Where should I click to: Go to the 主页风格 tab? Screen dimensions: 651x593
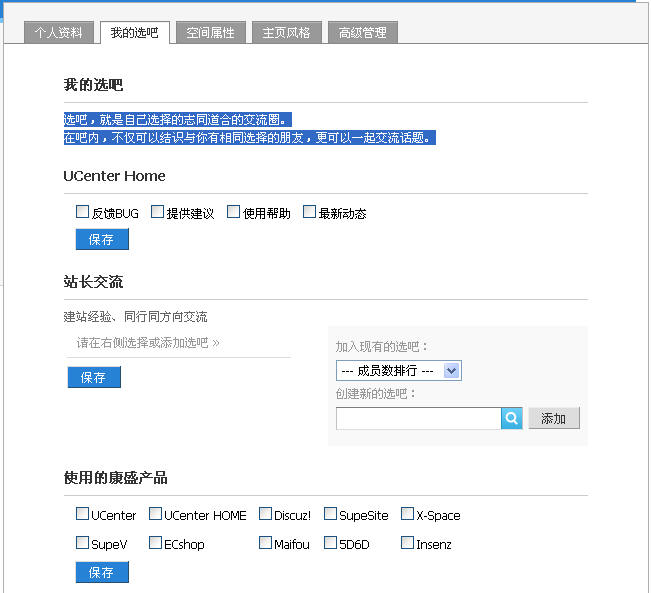[x=287, y=33]
